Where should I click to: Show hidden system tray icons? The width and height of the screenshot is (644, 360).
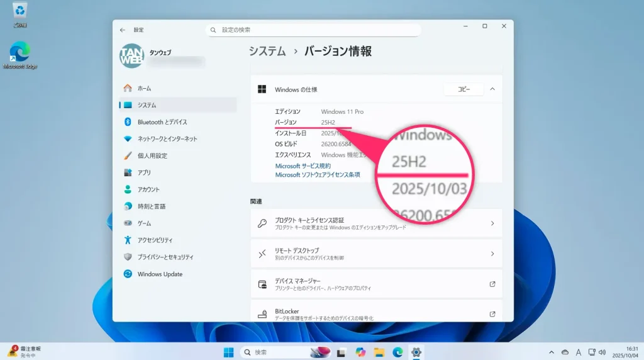coord(552,352)
